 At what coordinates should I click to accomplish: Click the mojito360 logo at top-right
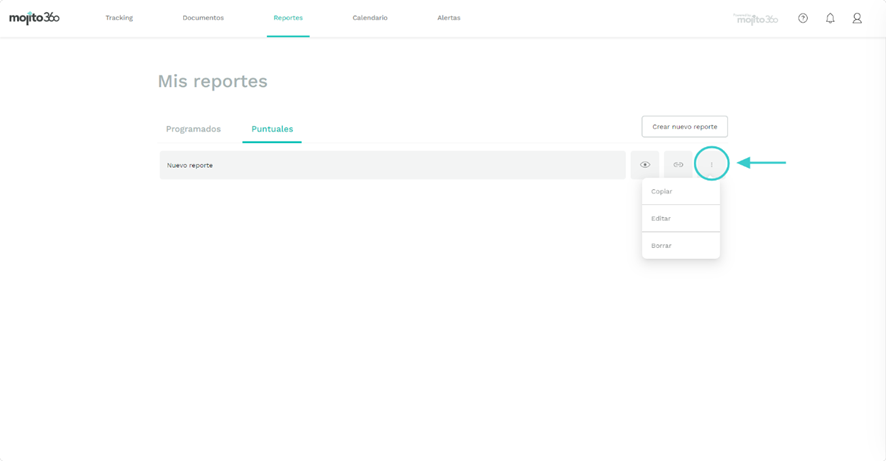[756, 19]
